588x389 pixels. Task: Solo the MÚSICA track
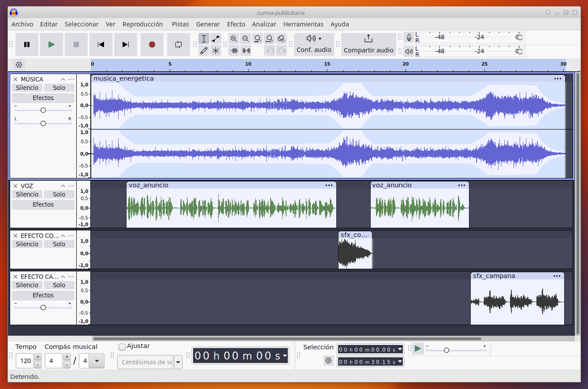pos(59,88)
